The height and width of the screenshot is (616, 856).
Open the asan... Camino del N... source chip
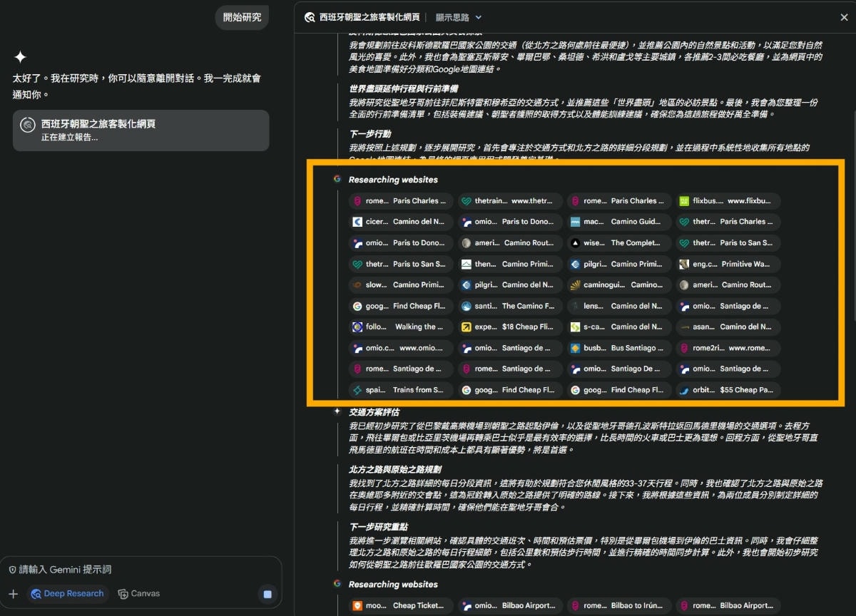pos(728,327)
